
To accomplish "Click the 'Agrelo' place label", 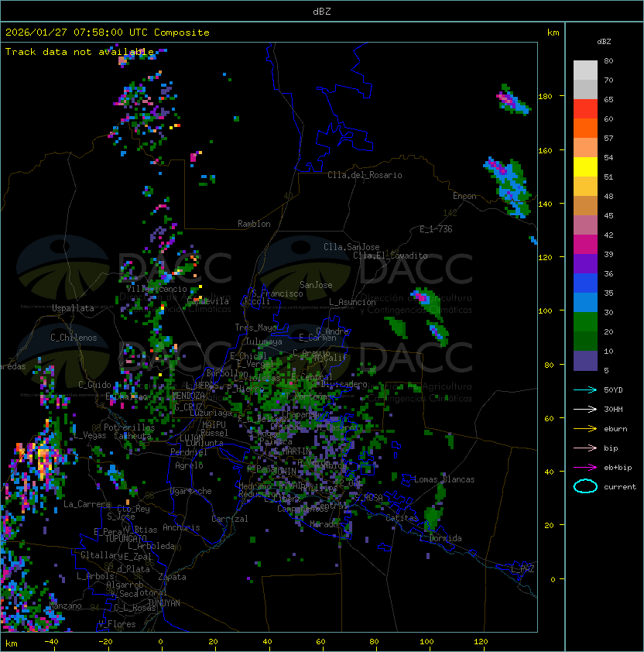I will pyautogui.click(x=189, y=465).
